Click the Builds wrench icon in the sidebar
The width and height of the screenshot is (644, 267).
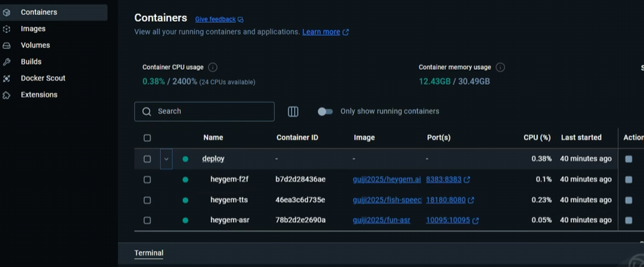click(6, 61)
